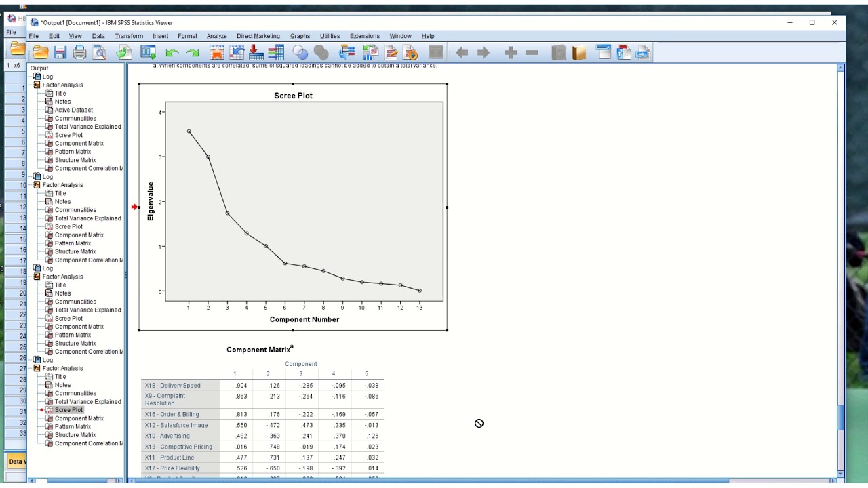The width and height of the screenshot is (868, 488).
Task: Open Print Preview from the toolbar
Action: [x=100, y=52]
